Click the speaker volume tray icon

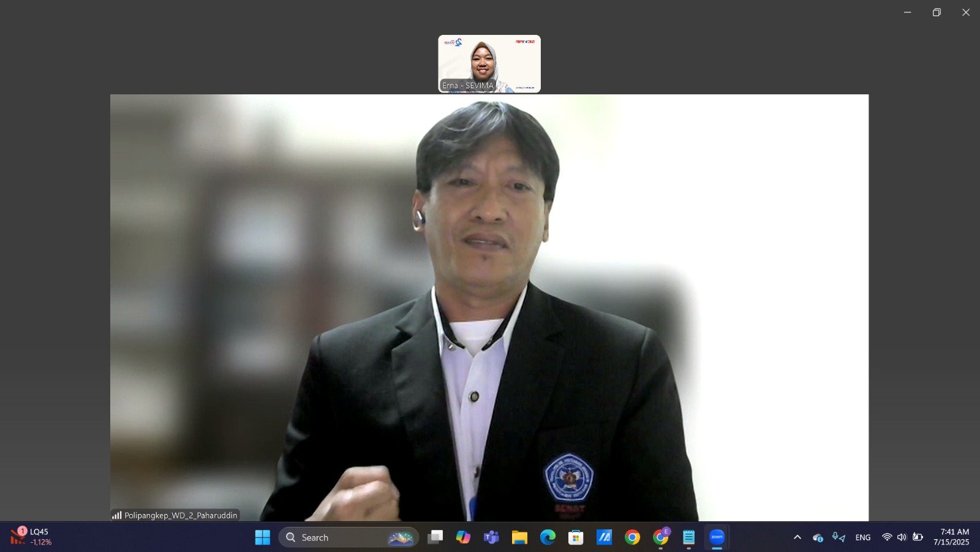click(902, 537)
